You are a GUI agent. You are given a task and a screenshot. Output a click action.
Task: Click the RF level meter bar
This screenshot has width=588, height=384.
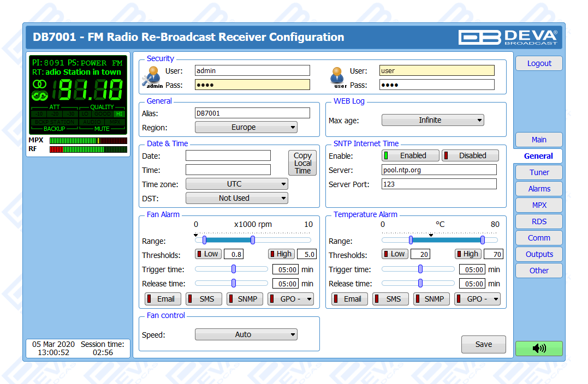(x=88, y=149)
